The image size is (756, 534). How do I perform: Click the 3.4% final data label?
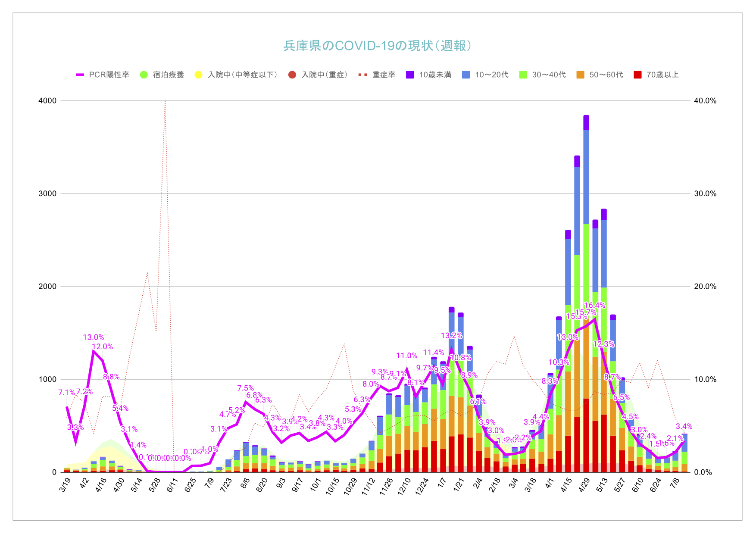(684, 426)
